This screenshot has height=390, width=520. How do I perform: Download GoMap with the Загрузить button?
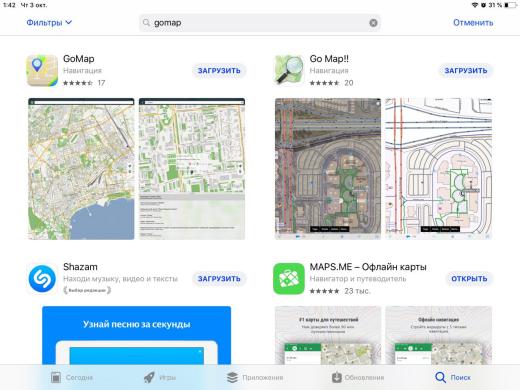click(x=219, y=71)
